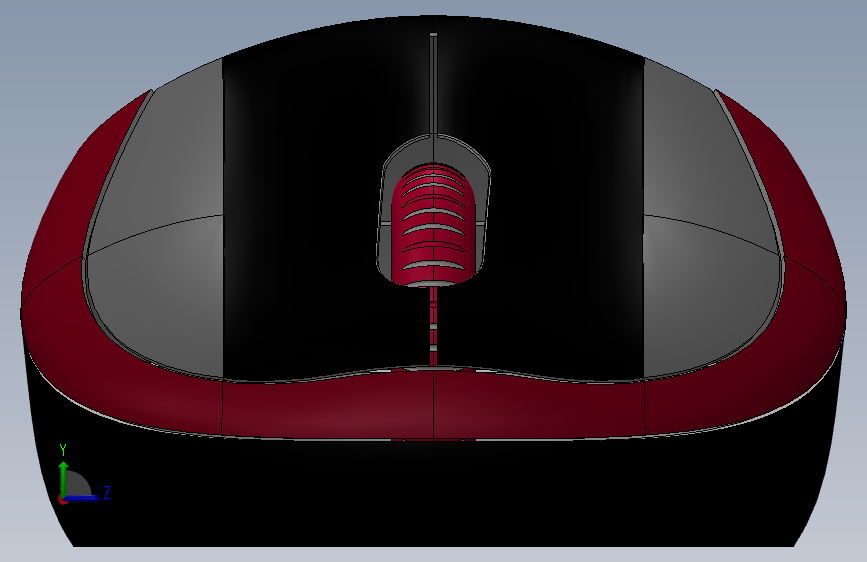The image size is (867, 562).
Task: Click the 'Z' axis label text
Action: point(107,492)
